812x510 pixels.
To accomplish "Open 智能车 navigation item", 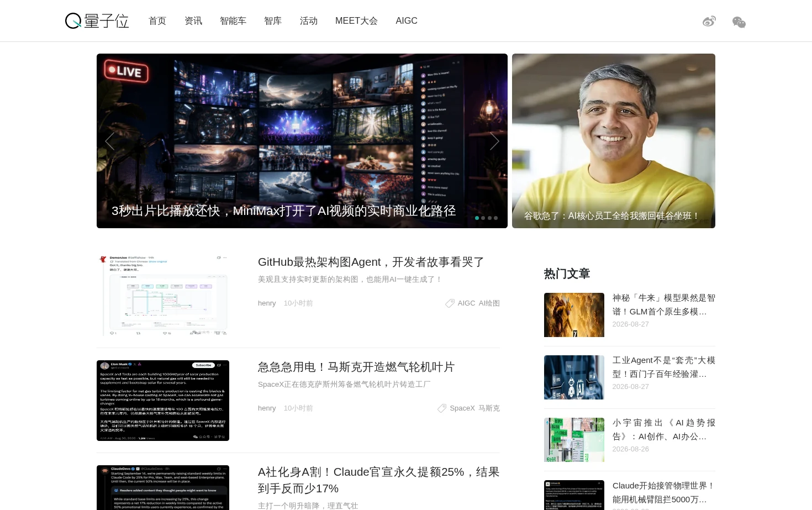I will (x=233, y=21).
